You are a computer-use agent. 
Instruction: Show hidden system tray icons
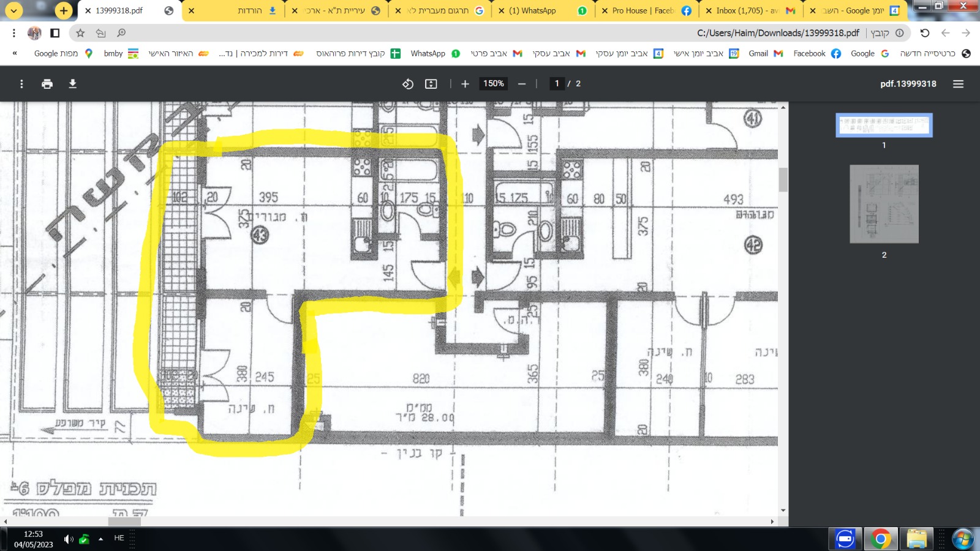[100, 539]
